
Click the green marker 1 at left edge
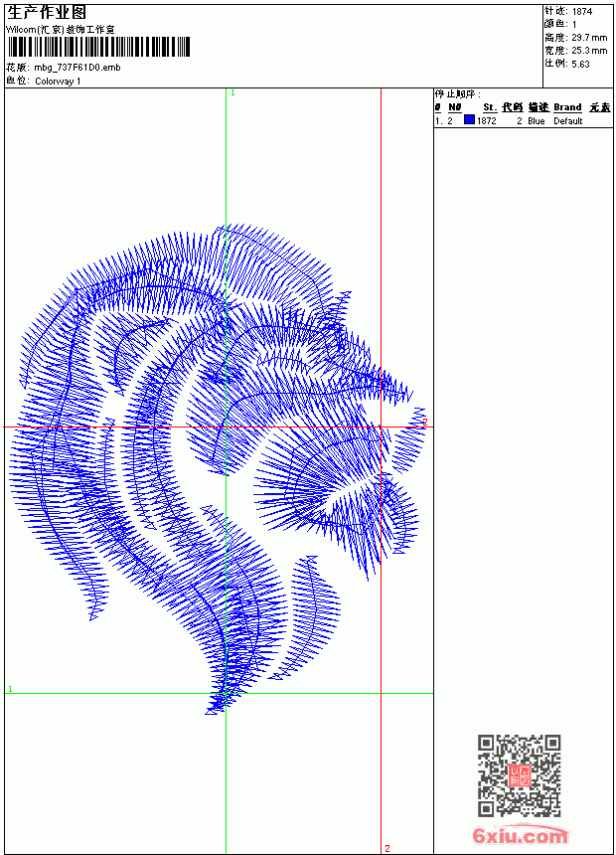(10, 689)
